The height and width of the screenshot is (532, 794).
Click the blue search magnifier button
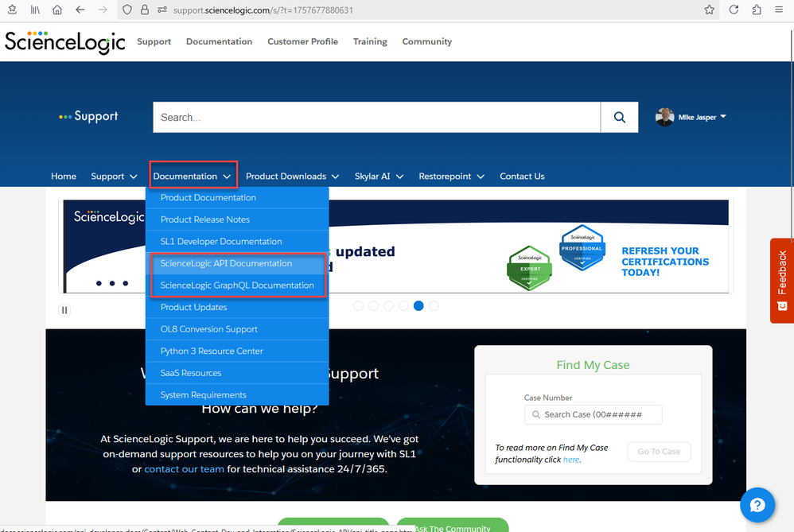coord(619,118)
